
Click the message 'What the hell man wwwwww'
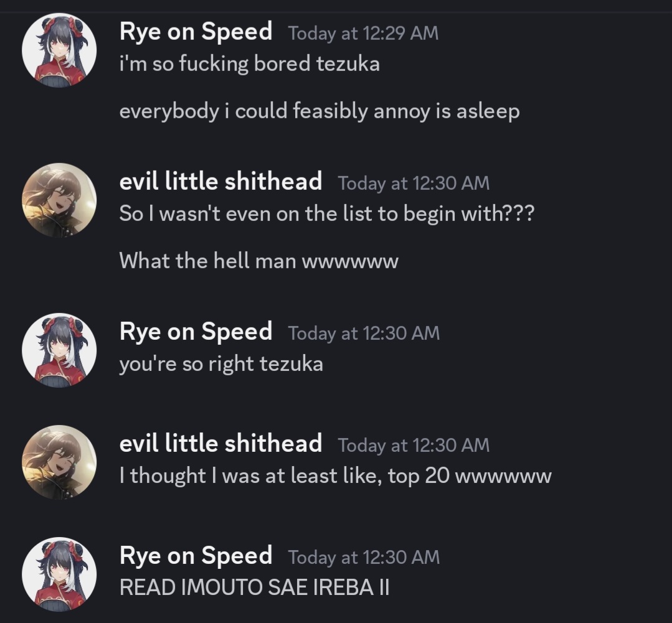coord(258,261)
